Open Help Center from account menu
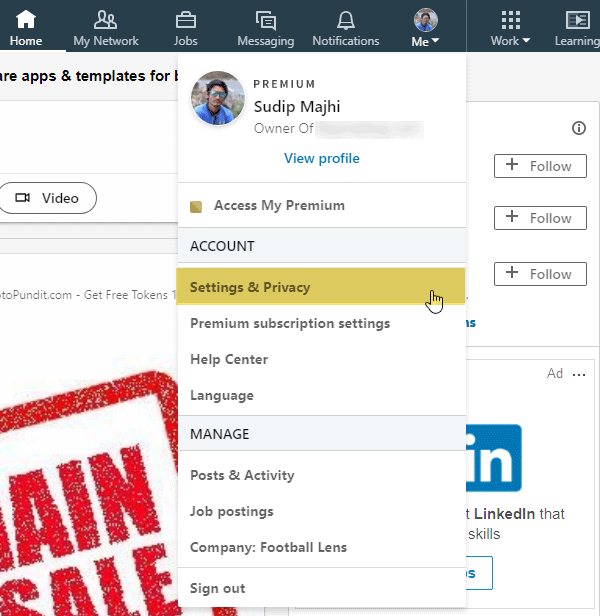Image resolution: width=600 pixels, height=616 pixels. (229, 359)
